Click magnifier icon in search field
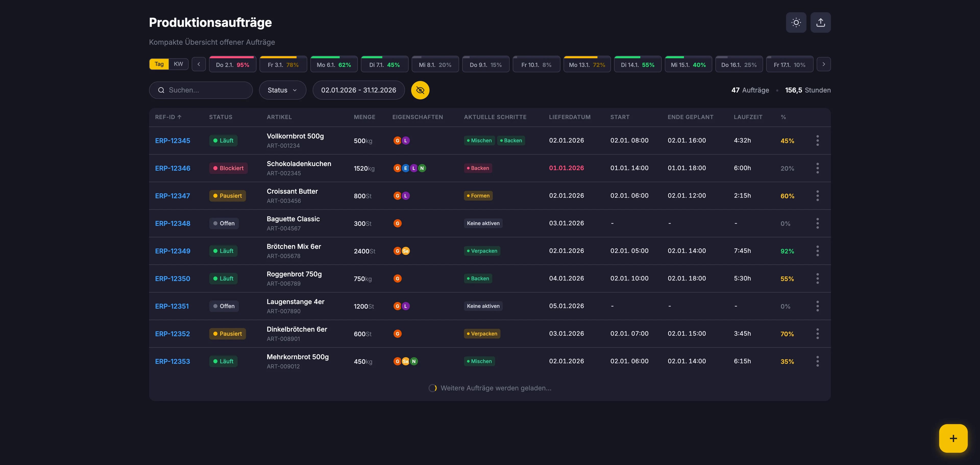 tap(161, 90)
